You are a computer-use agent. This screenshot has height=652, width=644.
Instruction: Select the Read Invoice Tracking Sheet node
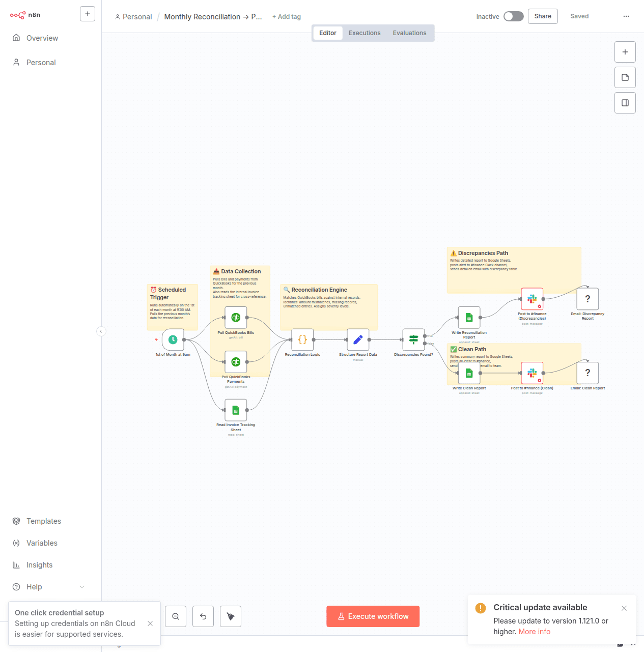coord(236,410)
